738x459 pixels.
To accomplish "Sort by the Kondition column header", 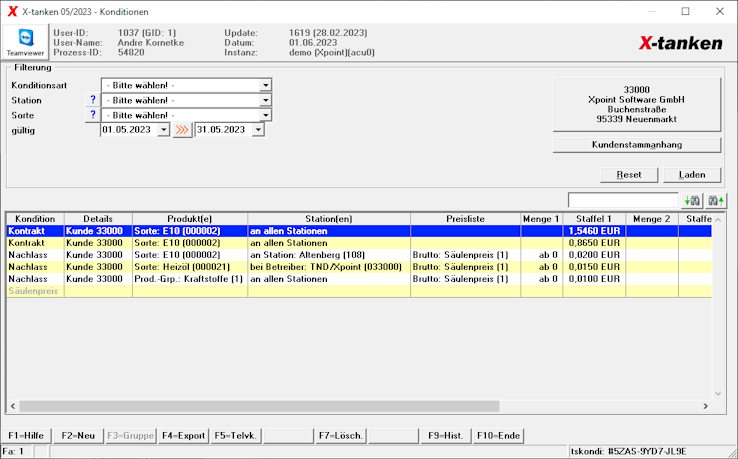I will pyautogui.click(x=35, y=219).
